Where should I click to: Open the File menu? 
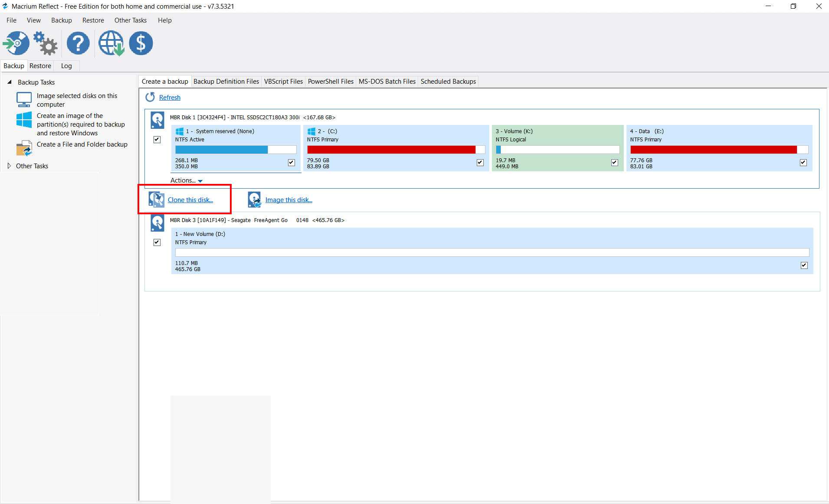[12, 20]
